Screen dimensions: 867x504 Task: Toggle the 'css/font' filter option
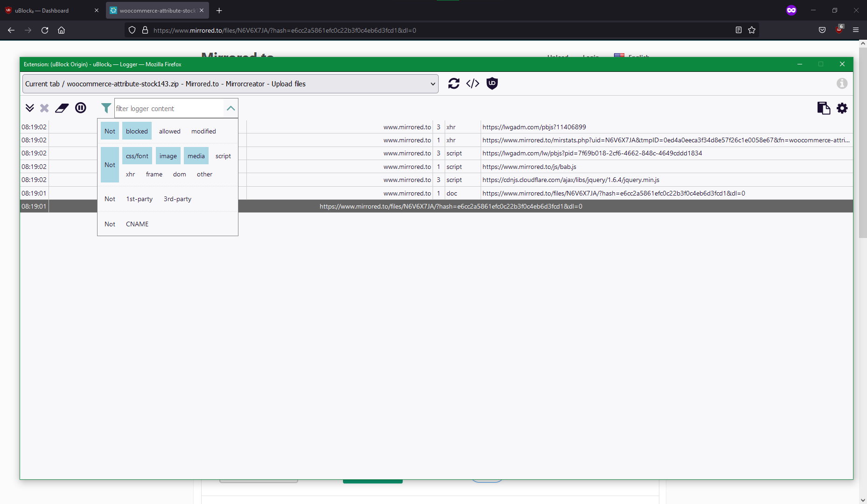[137, 156]
